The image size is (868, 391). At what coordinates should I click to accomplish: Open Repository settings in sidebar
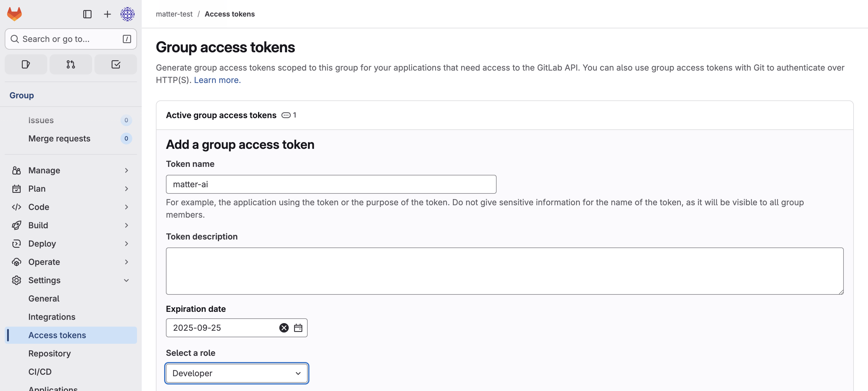(50, 353)
